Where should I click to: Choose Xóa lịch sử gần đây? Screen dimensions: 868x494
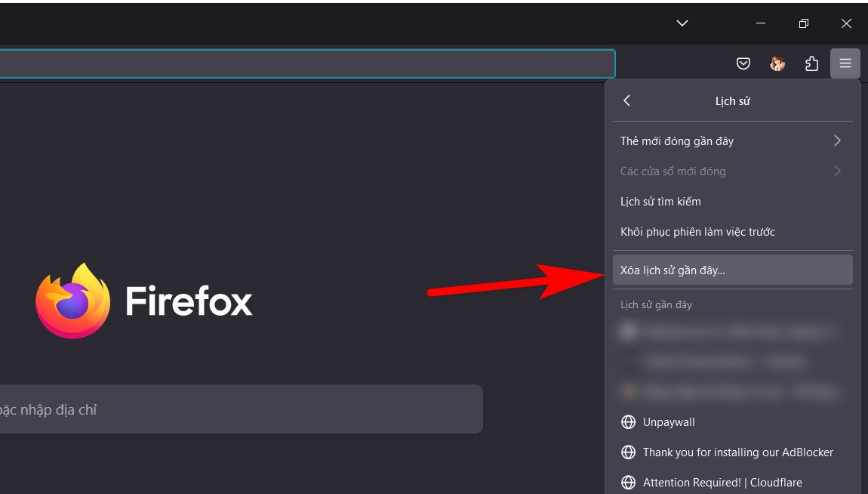pos(732,270)
